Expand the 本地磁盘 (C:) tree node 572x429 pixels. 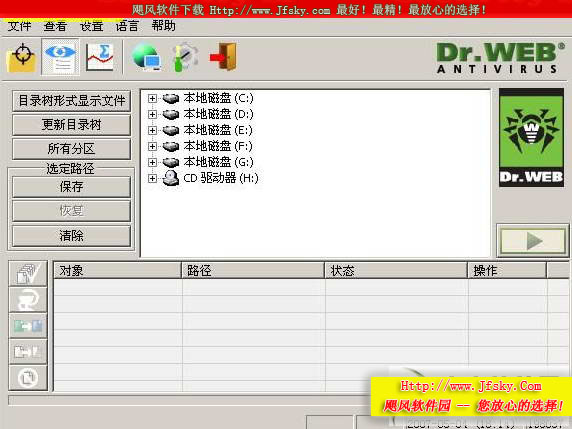pyautogui.click(x=152, y=98)
